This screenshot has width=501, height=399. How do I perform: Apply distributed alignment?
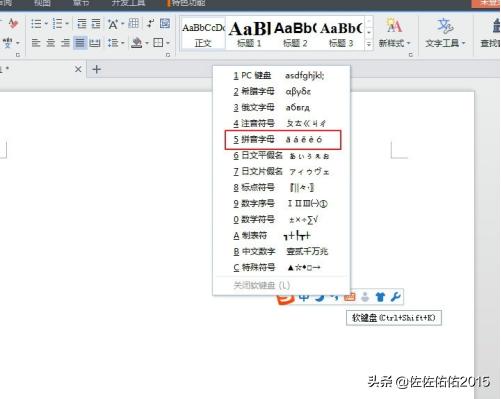click(x=95, y=43)
